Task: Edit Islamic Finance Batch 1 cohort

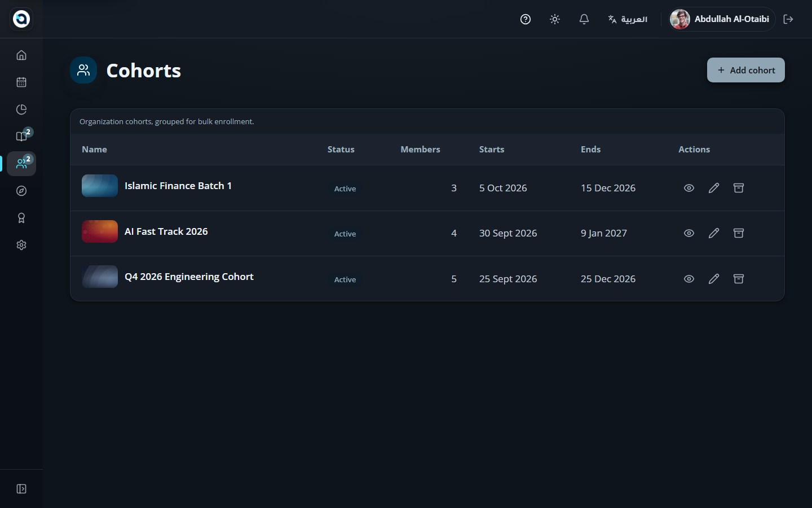Action: click(x=714, y=188)
